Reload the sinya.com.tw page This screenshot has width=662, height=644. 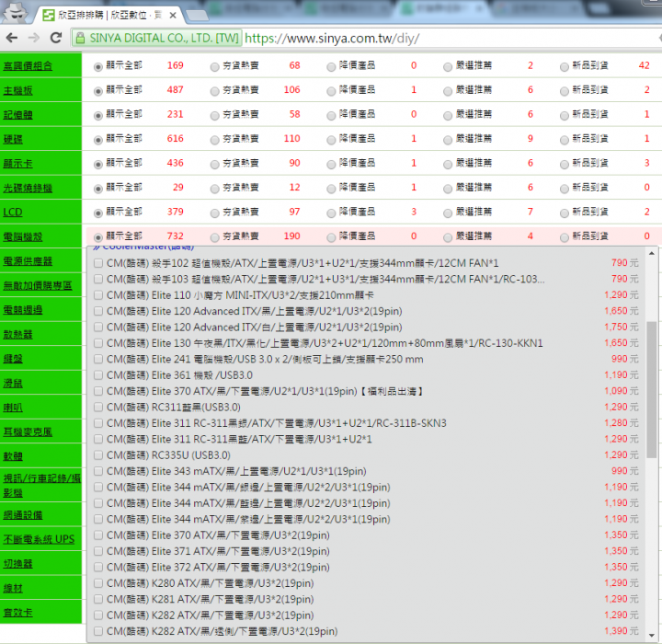(56, 38)
